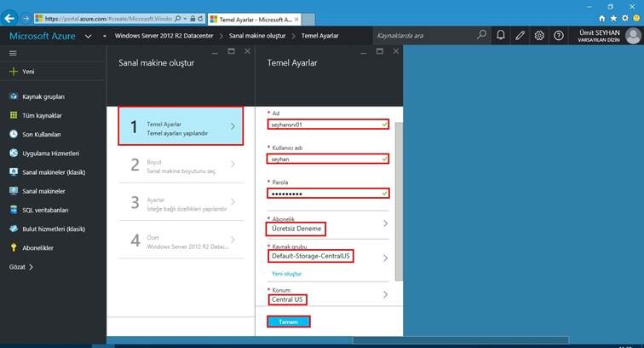644x348 pixels.
Task: Open the help question mark icon
Action: pyautogui.click(x=559, y=35)
